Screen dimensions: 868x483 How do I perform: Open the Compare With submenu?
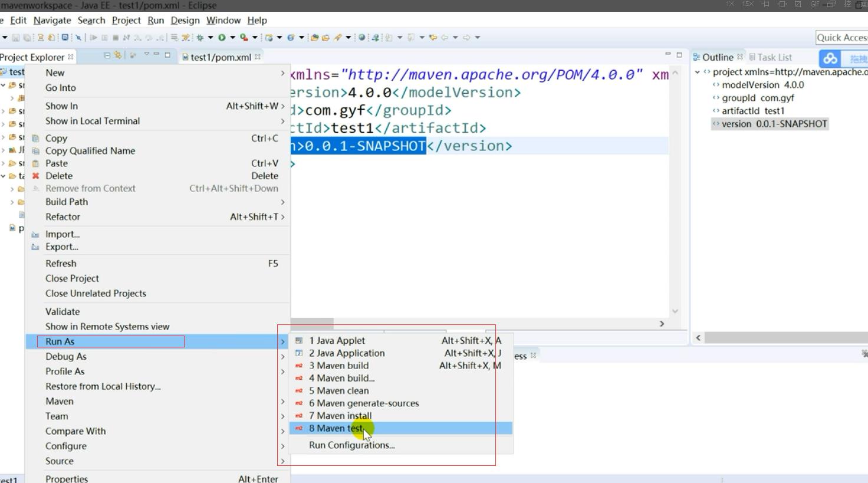[157, 431]
